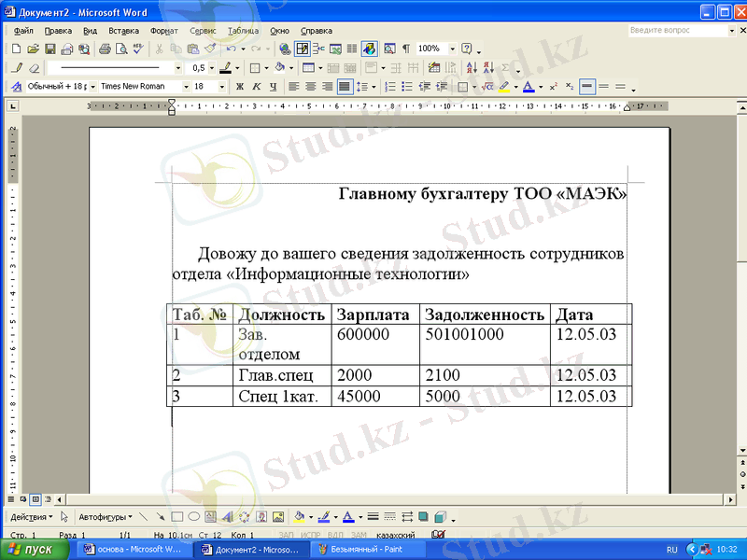Insert a hyperlink with the globe icon
Screen dimensions: 747x560
tap(285, 49)
